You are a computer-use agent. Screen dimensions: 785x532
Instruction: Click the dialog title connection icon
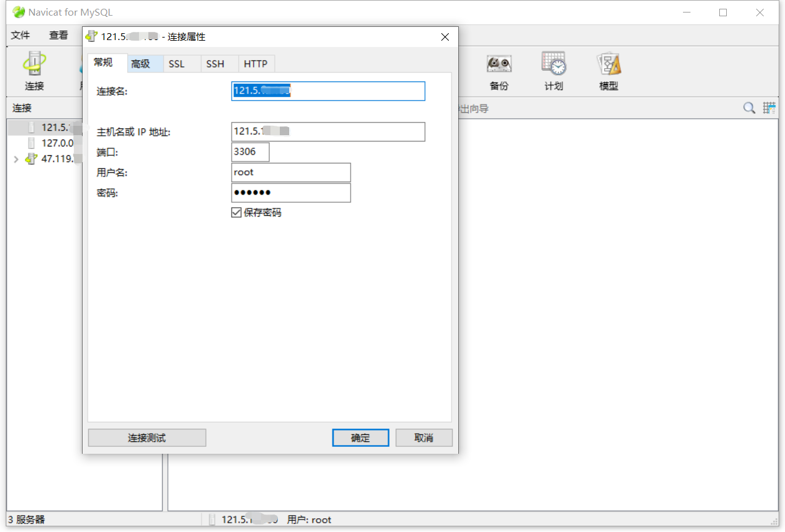(x=91, y=37)
